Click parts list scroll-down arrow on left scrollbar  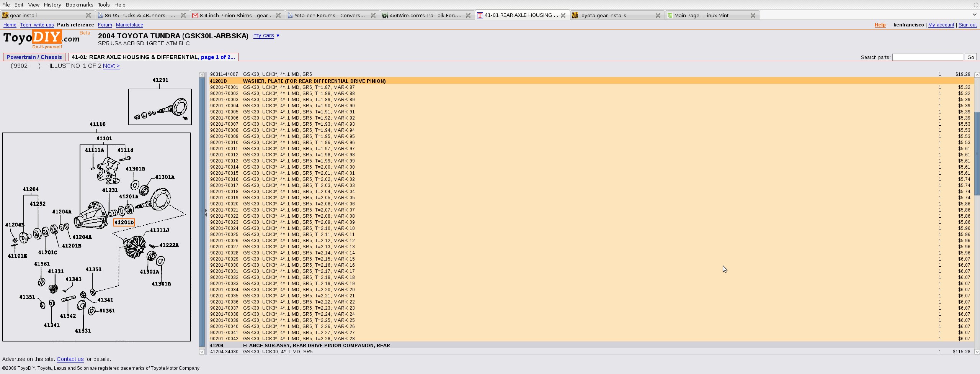(202, 351)
